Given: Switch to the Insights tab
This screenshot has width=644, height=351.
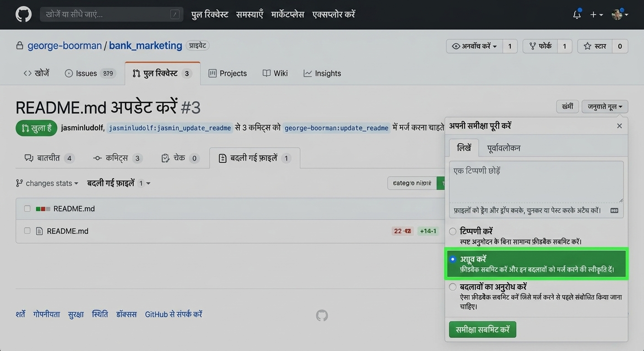Looking at the screenshot, I should tap(322, 73).
